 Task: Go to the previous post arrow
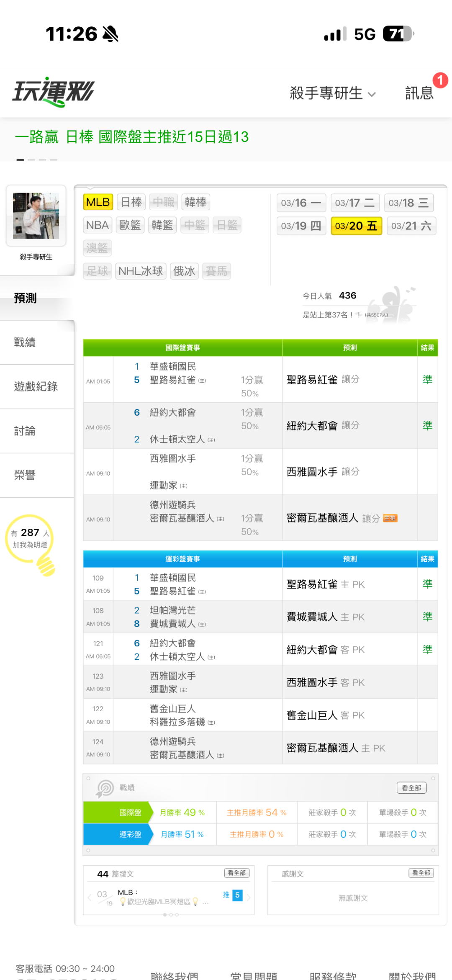pyautogui.click(x=90, y=897)
